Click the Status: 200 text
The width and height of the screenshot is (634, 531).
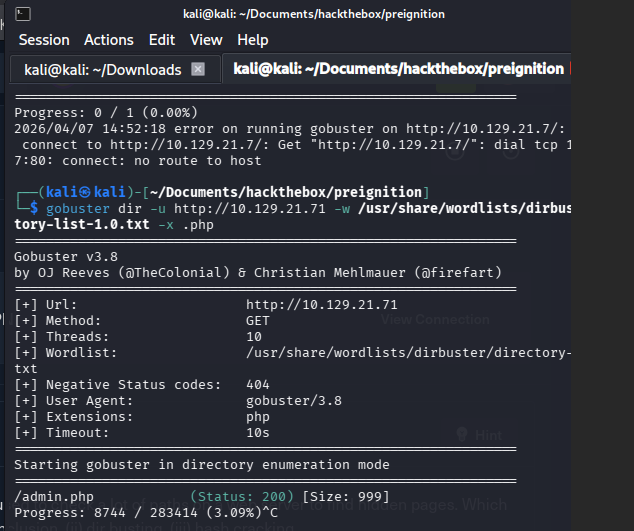pos(242,497)
